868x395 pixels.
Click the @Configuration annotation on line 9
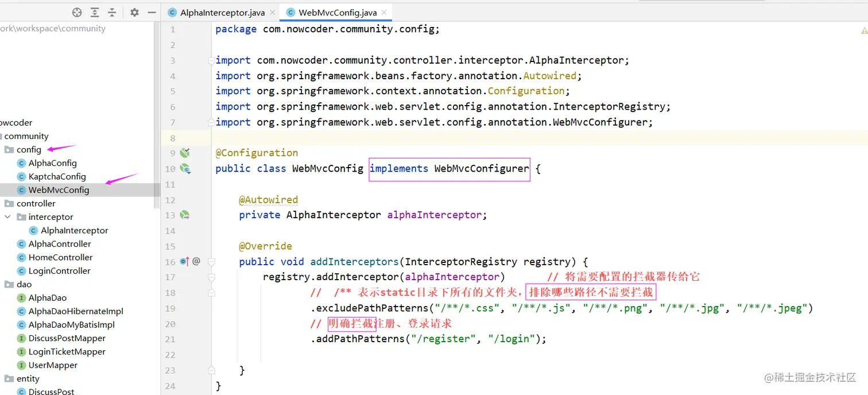[x=257, y=153]
